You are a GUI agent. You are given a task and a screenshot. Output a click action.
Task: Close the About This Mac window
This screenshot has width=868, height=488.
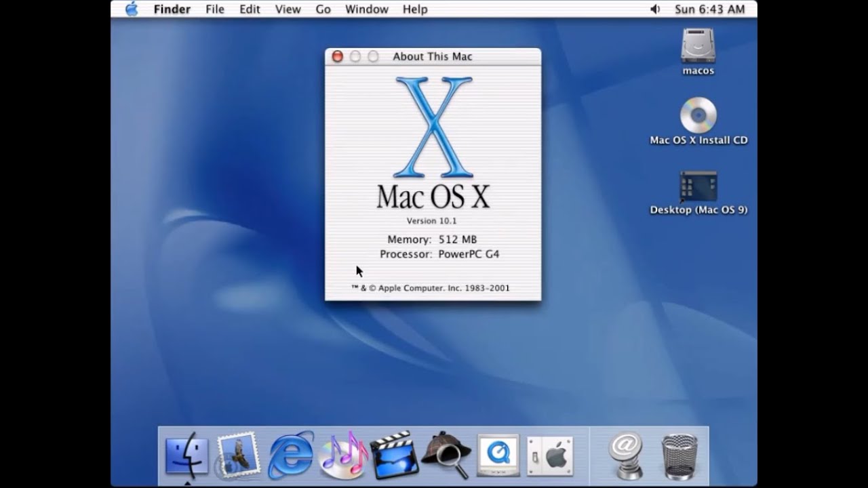coord(337,56)
